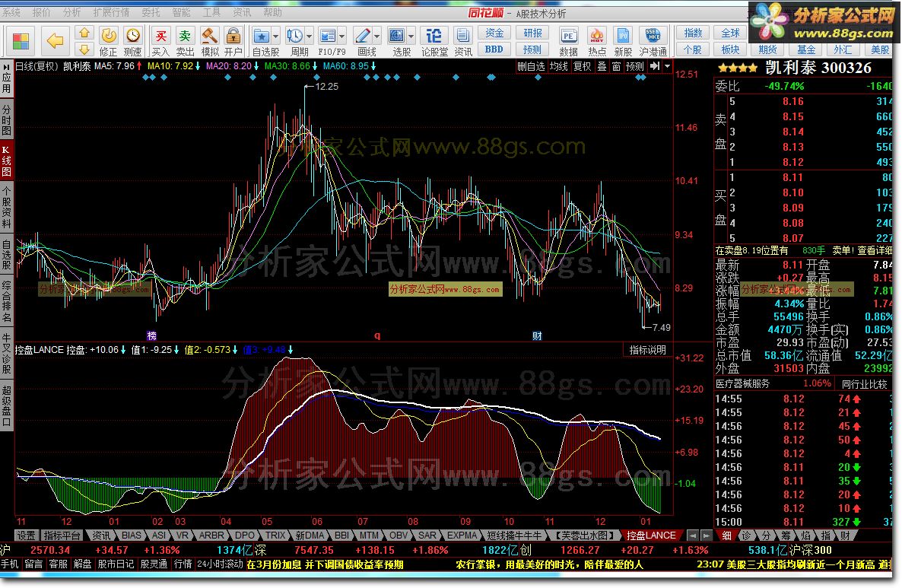The width and height of the screenshot is (902, 588).
Task: Expand the 自选股 dropdown arrow
Action: (x=275, y=37)
